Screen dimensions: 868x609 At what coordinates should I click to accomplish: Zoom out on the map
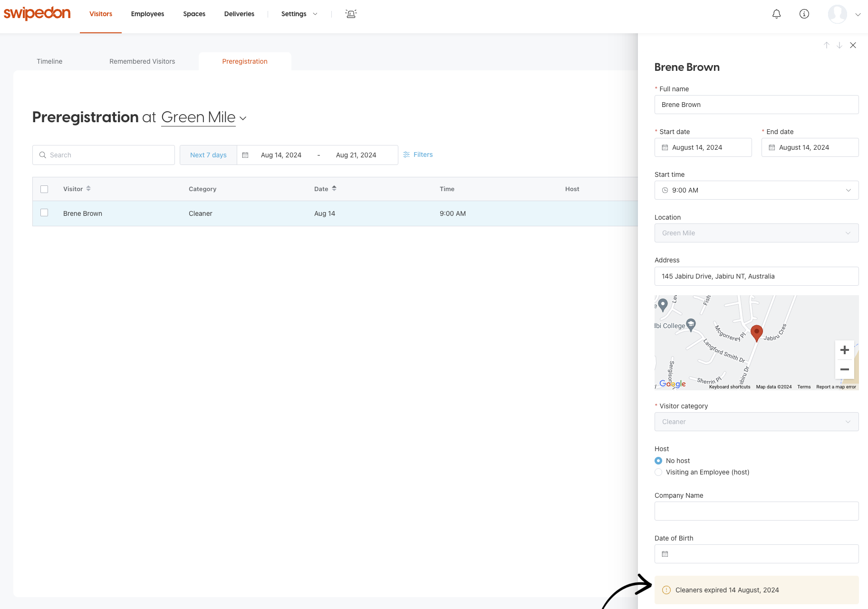coord(844,369)
